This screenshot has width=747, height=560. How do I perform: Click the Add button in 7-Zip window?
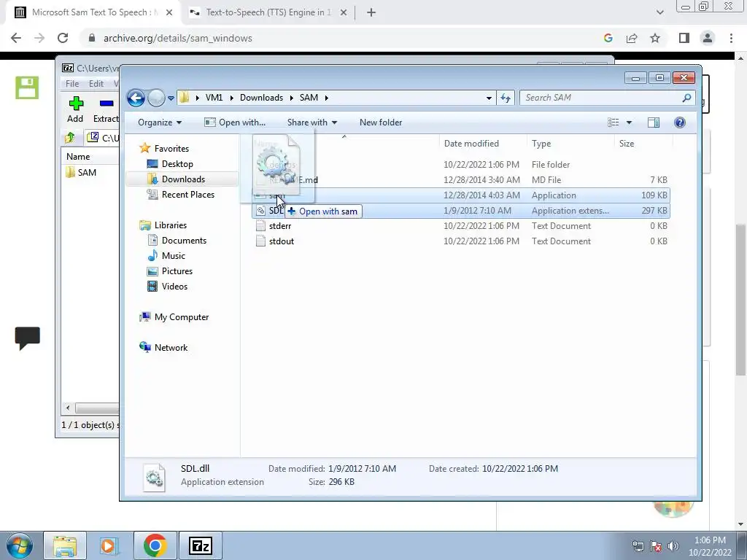coord(75,109)
